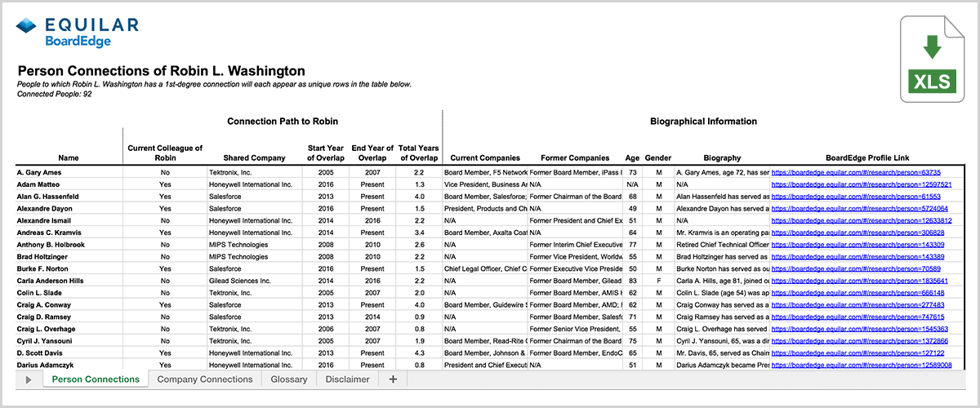Viewport: 980px width, 408px height.
Task: Select name cell Cyril J. Yansouni
Action: tap(69, 340)
